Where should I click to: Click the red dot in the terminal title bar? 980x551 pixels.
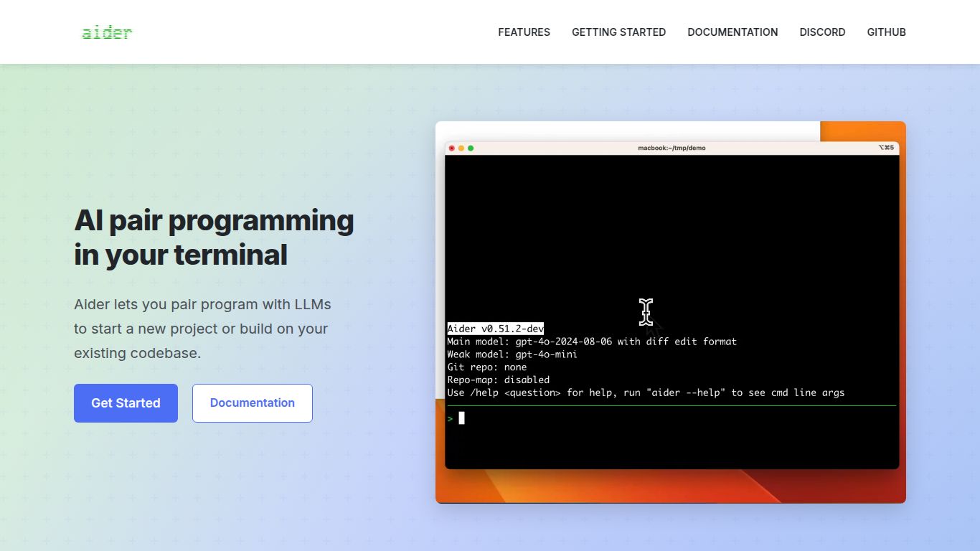pyautogui.click(x=452, y=149)
